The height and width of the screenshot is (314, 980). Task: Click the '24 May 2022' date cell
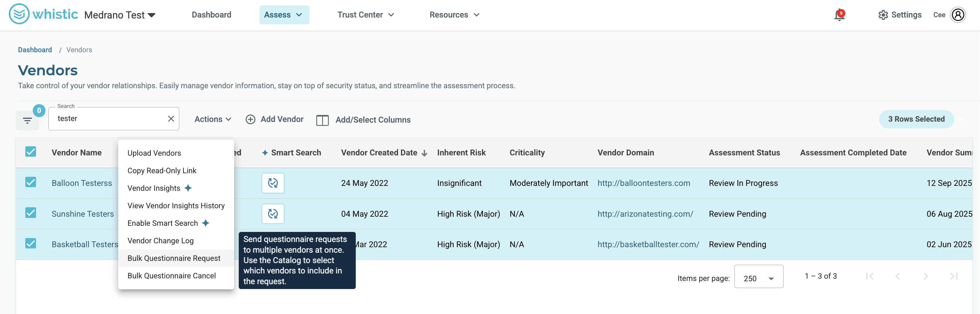[364, 183]
